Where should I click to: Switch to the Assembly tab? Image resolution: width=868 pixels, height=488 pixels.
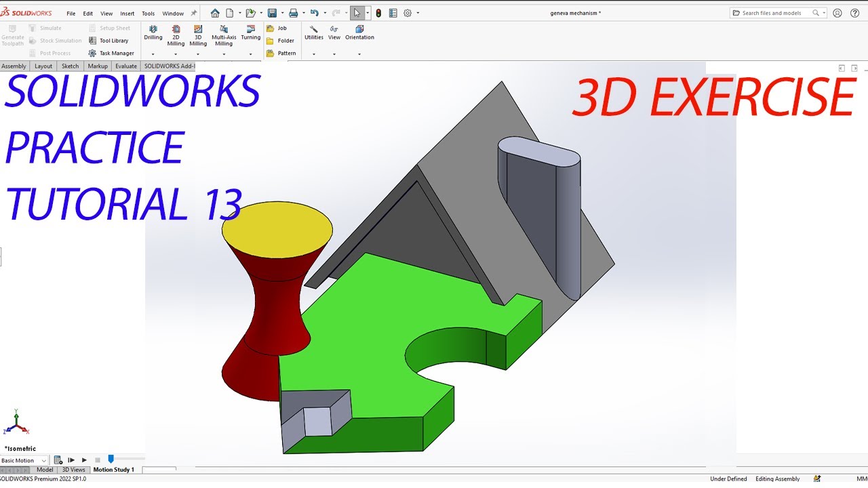[x=14, y=66]
